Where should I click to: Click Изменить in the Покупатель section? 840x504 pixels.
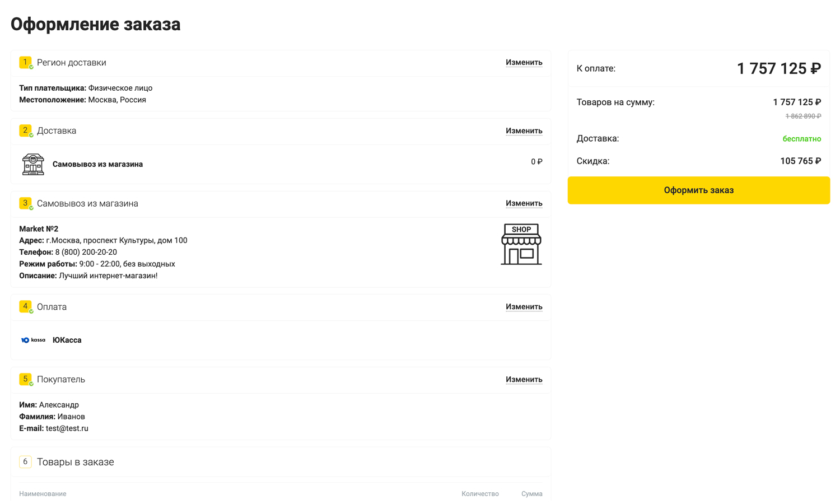point(524,379)
